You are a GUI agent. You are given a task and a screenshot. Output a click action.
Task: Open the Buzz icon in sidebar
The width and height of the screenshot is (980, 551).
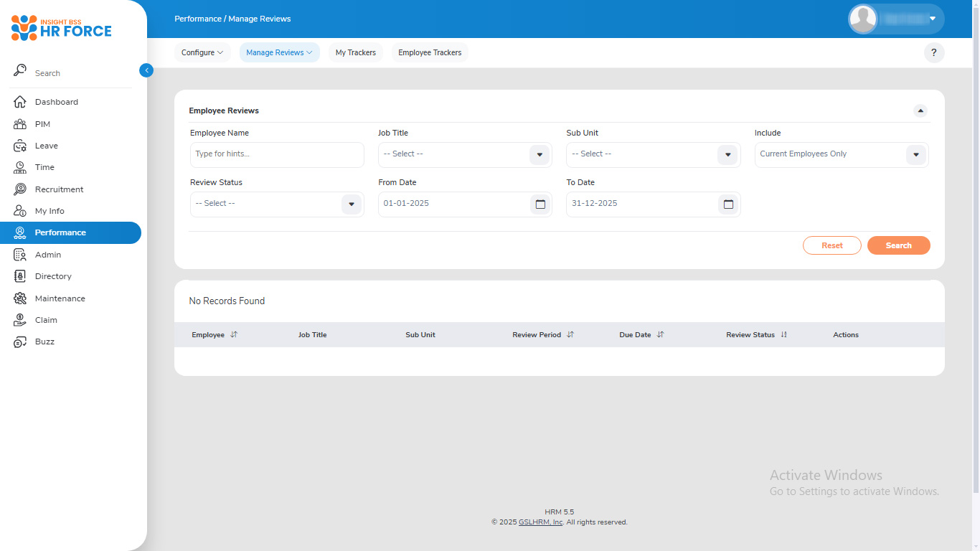point(20,342)
